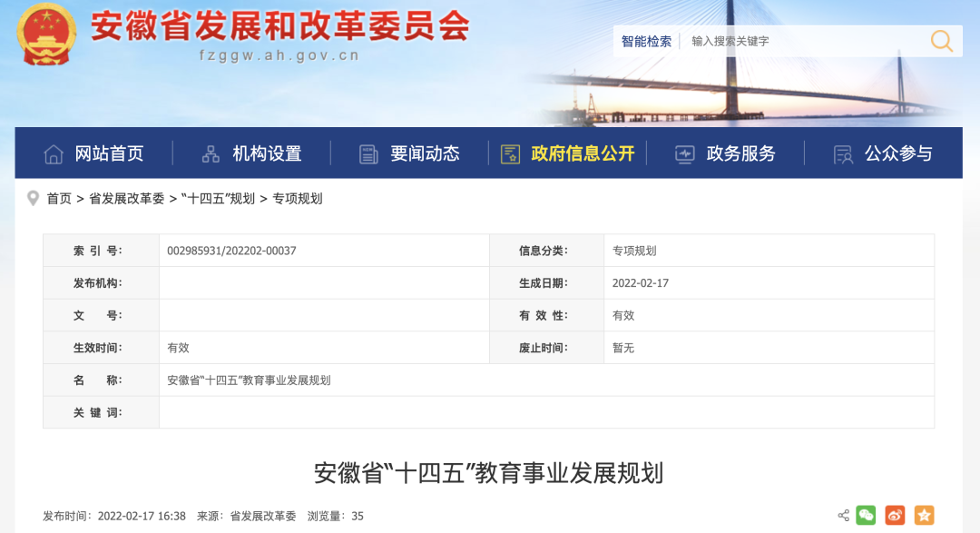Click the magnifying glass search icon
The width and height of the screenshot is (980, 533).
(x=940, y=41)
